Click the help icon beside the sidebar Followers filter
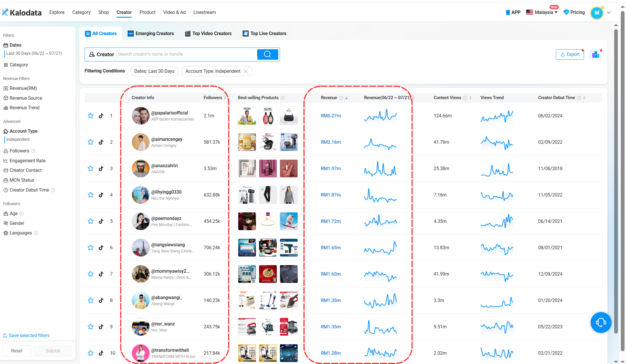Screen dimensions: 626x364 click(33, 151)
